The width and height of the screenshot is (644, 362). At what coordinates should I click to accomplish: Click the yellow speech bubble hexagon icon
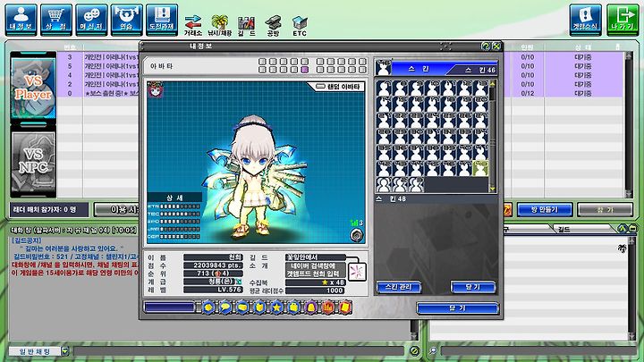coord(225,307)
